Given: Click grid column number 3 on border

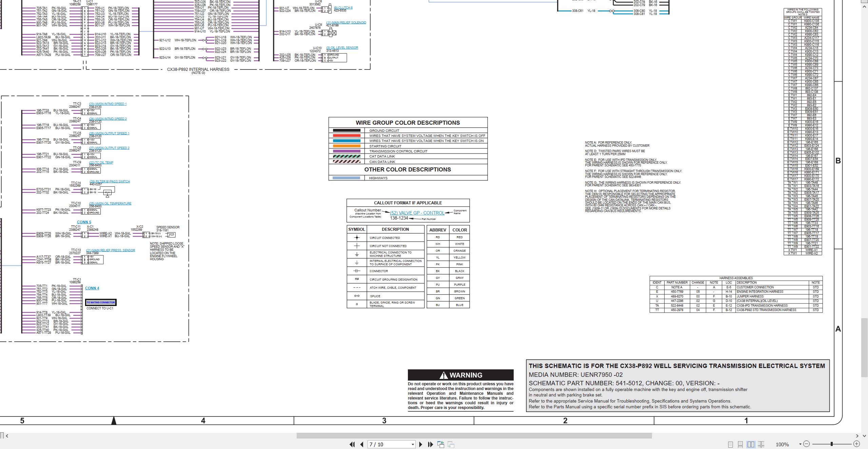Looking at the screenshot, I should coord(384,421).
